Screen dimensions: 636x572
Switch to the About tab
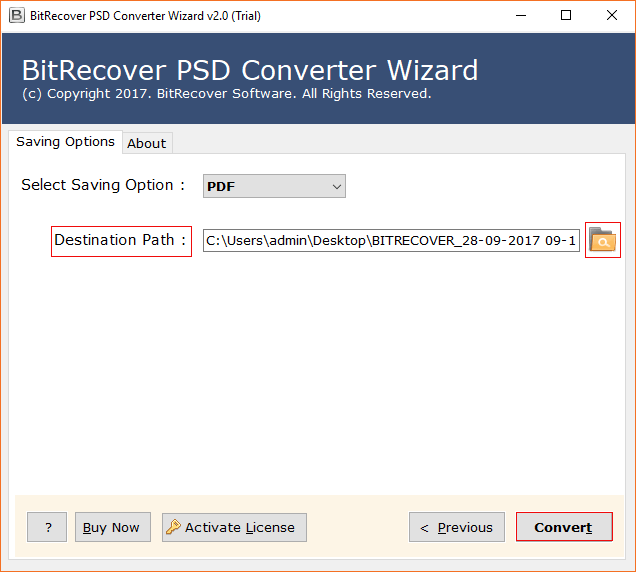coord(147,143)
